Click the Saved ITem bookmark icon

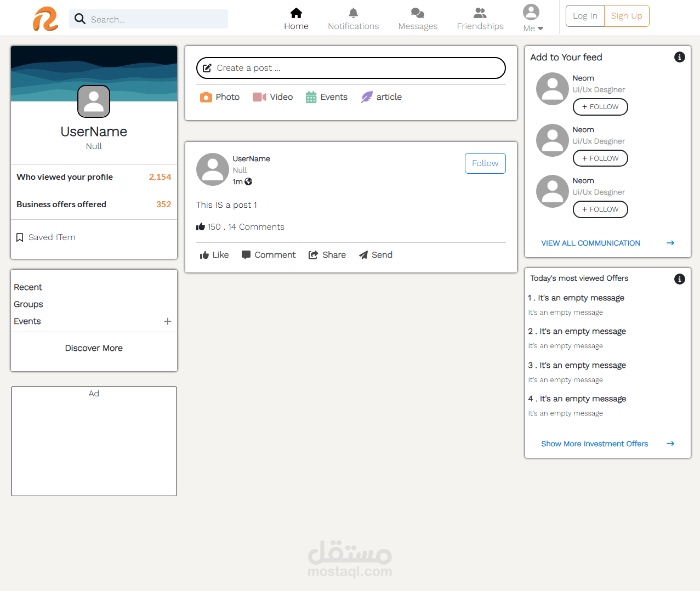click(20, 237)
